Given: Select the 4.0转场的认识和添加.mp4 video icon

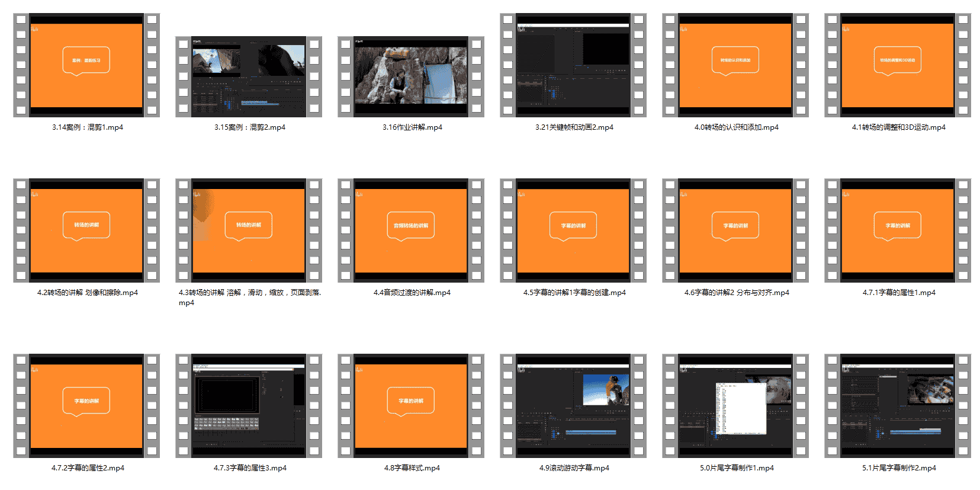Looking at the screenshot, I should pos(735,65).
